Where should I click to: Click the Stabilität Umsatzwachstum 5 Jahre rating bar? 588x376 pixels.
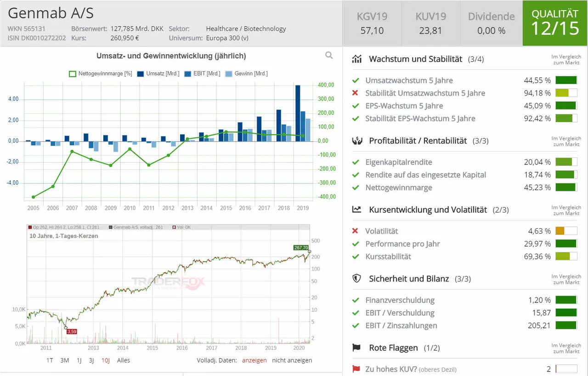pyautogui.click(x=566, y=93)
